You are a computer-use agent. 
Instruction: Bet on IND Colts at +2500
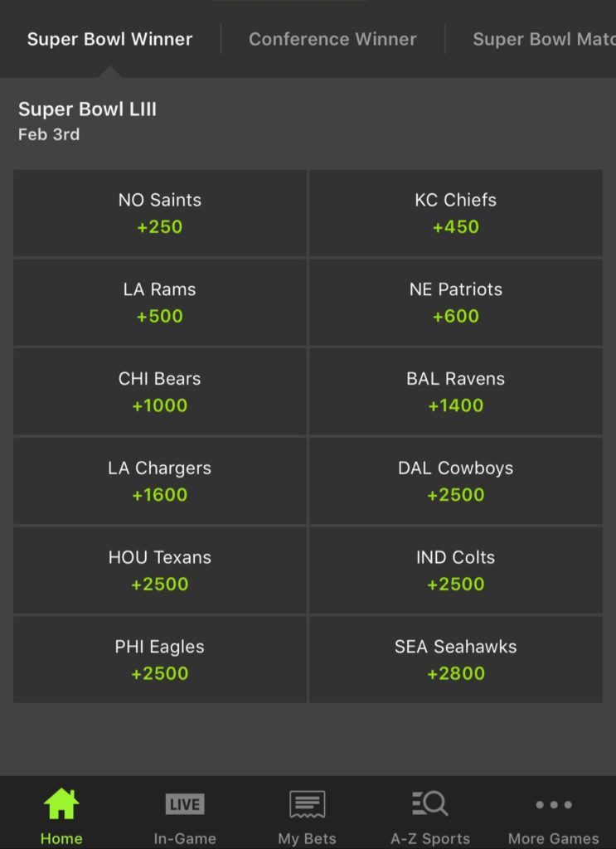(456, 570)
